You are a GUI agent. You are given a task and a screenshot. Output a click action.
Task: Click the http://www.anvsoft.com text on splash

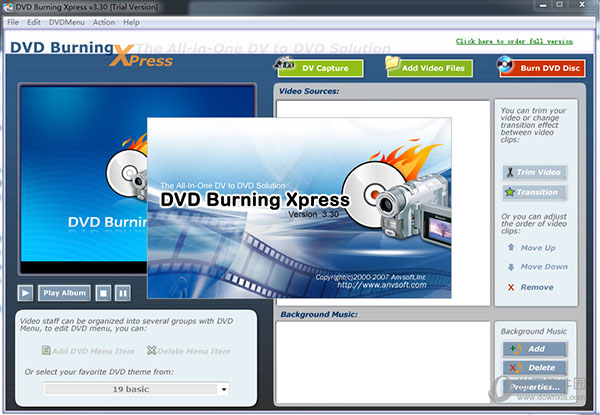[382, 285]
